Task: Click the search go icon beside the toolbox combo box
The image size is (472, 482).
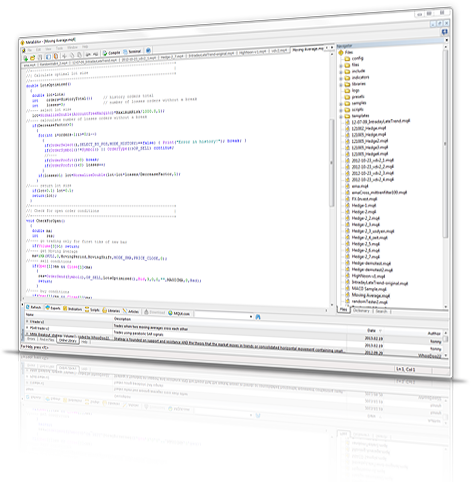Action: click(258, 317)
